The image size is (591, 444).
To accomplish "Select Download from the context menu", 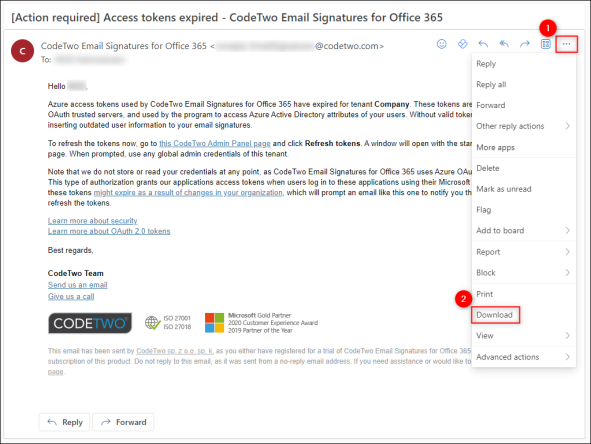I will 495,315.
